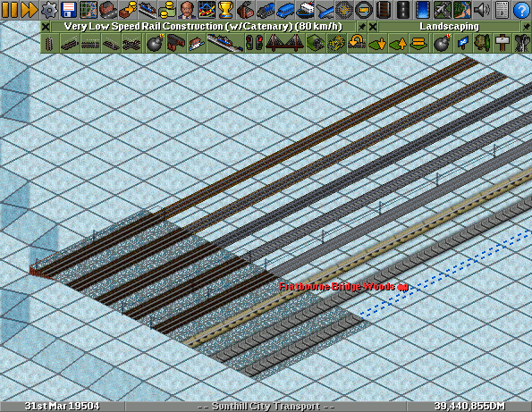
Task: Select rail toolbar dynamite demolish tool
Action: point(156,43)
